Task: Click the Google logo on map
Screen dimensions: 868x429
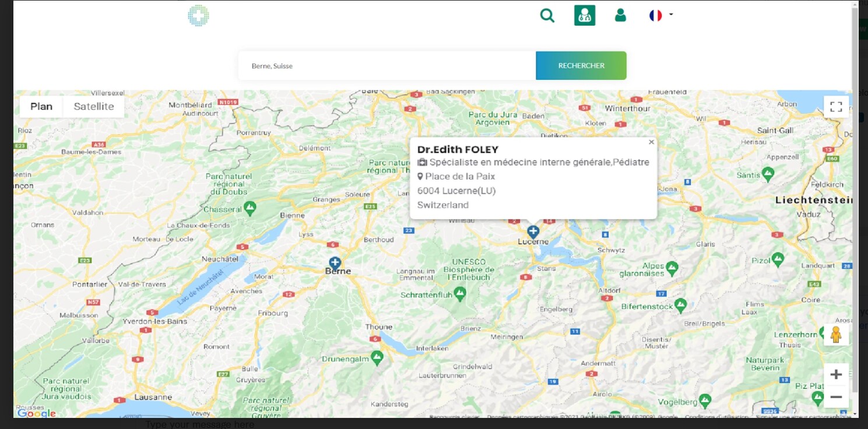Action: 36,413
